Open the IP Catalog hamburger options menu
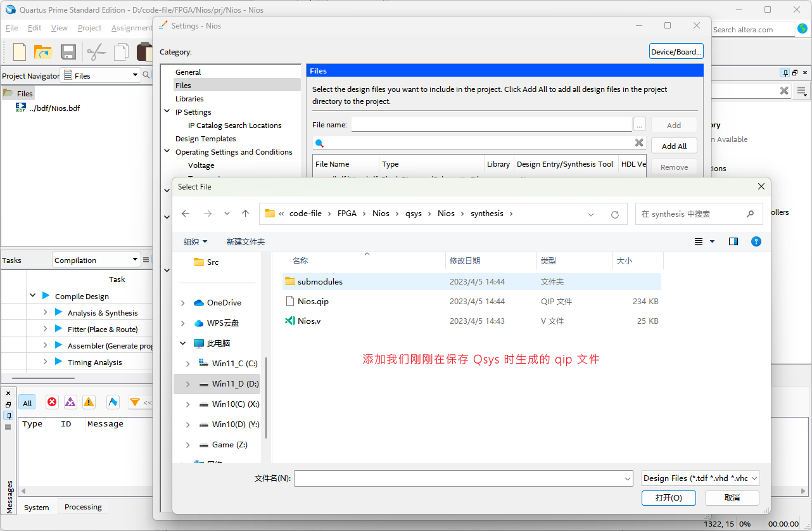Screen dimensions: 812x531 point(802,91)
